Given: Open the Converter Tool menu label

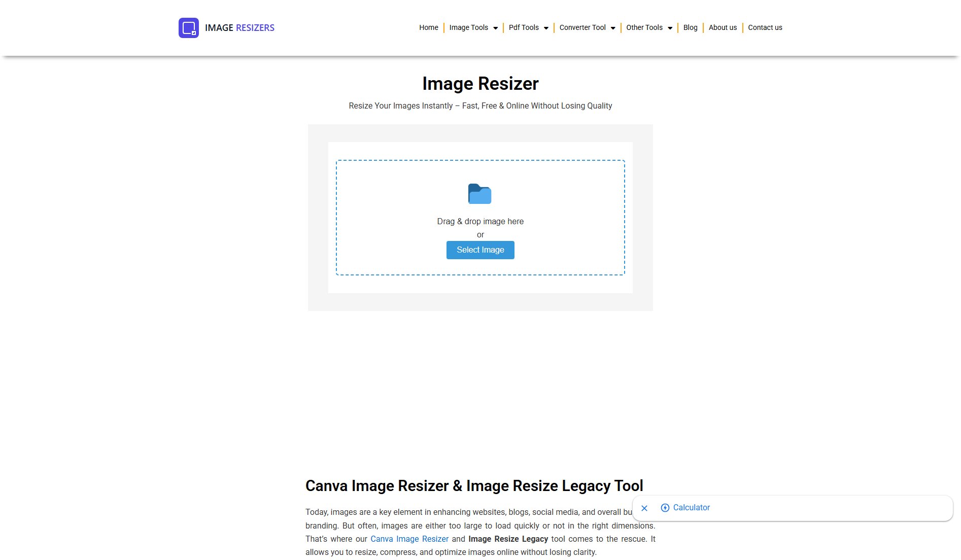Looking at the screenshot, I should click(582, 28).
